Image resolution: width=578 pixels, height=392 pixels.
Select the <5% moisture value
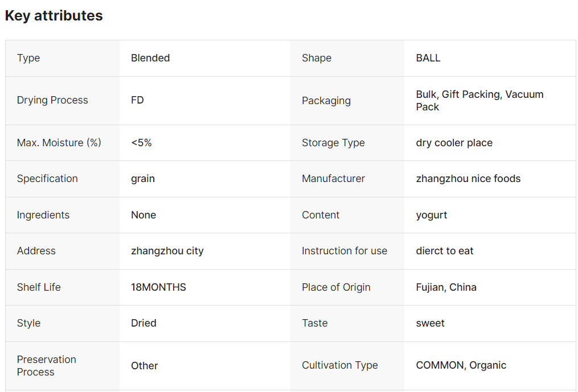pyautogui.click(x=142, y=143)
